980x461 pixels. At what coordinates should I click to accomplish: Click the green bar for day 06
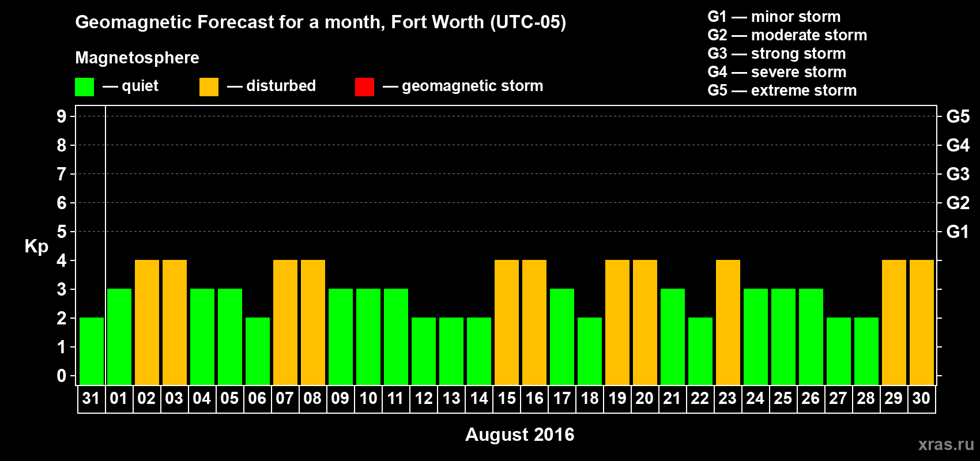tap(258, 351)
